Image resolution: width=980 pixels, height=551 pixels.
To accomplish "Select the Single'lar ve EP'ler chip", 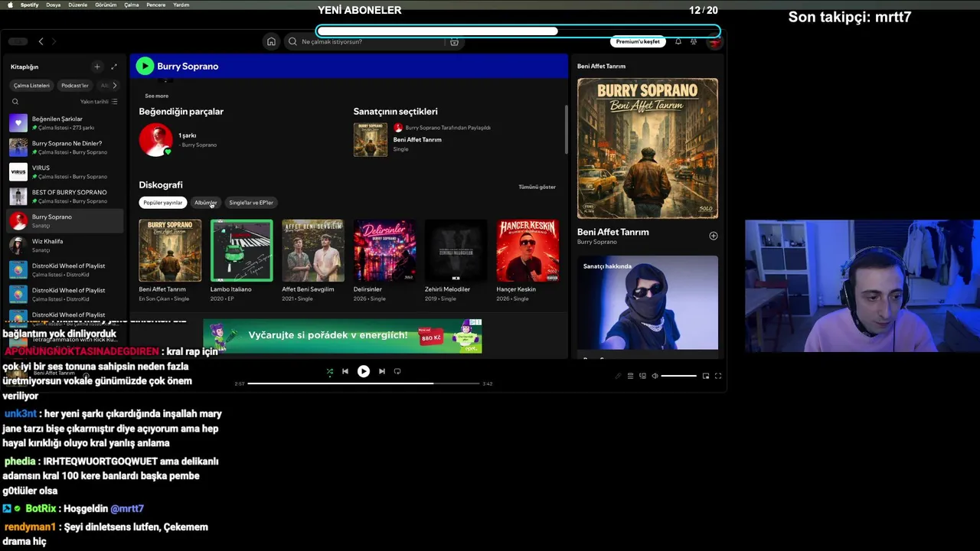I will (x=251, y=203).
